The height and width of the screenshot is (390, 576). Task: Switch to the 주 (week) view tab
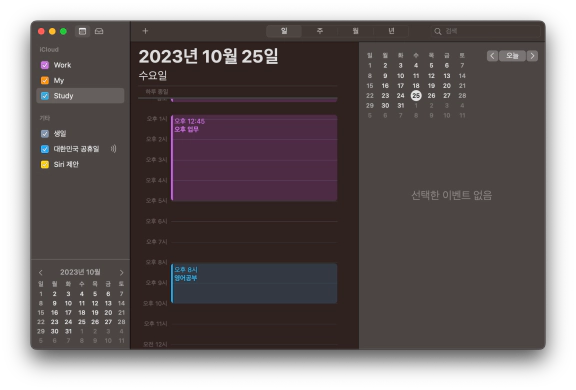pyautogui.click(x=320, y=31)
